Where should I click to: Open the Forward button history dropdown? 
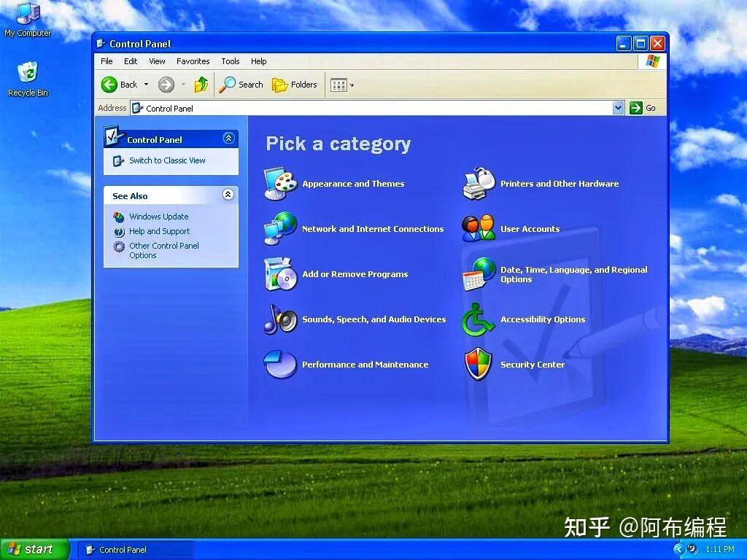click(183, 85)
